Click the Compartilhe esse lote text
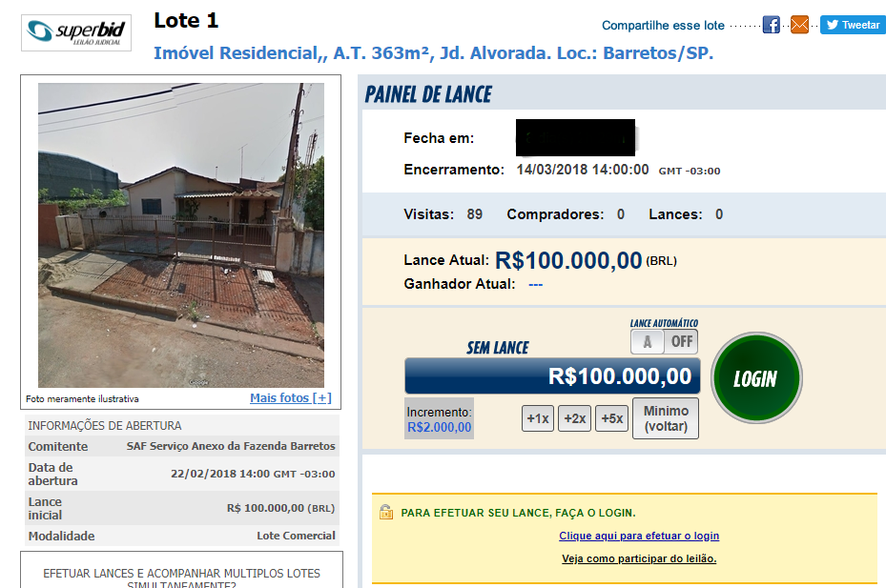This screenshot has height=588, width=886. point(663,26)
